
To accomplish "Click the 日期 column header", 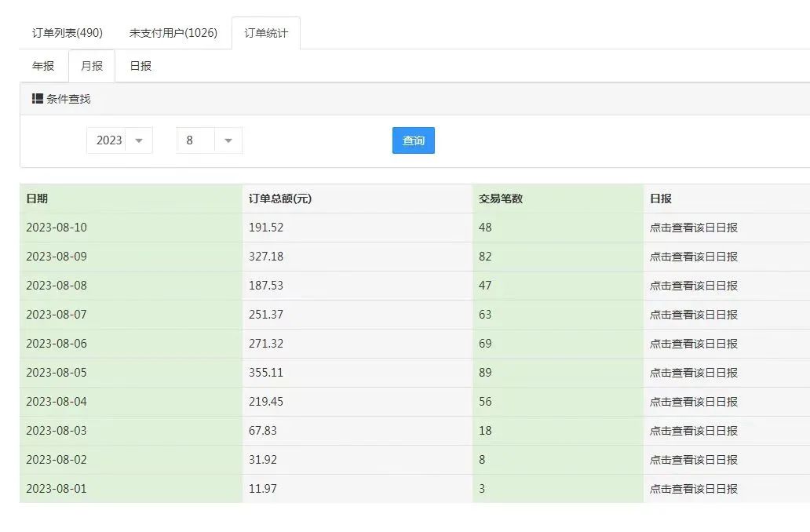I will click(x=35, y=199).
